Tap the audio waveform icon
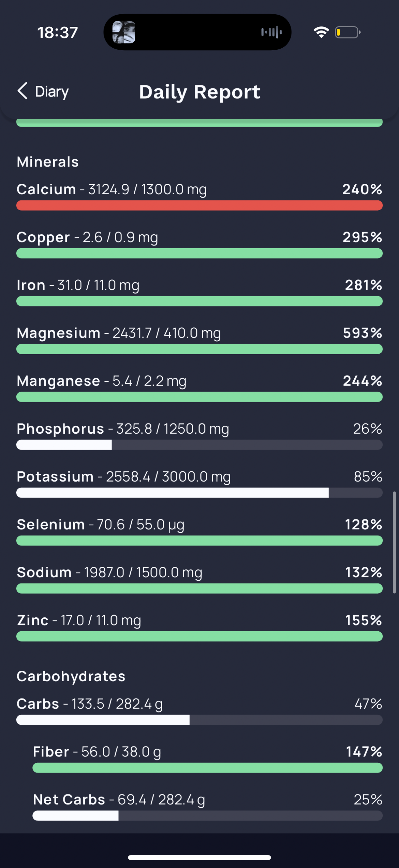399x868 pixels. tap(271, 32)
